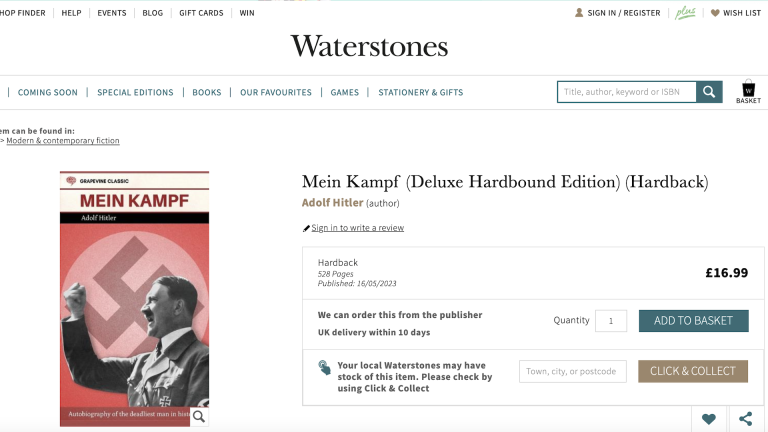Open Sign In / Register

click(x=618, y=13)
